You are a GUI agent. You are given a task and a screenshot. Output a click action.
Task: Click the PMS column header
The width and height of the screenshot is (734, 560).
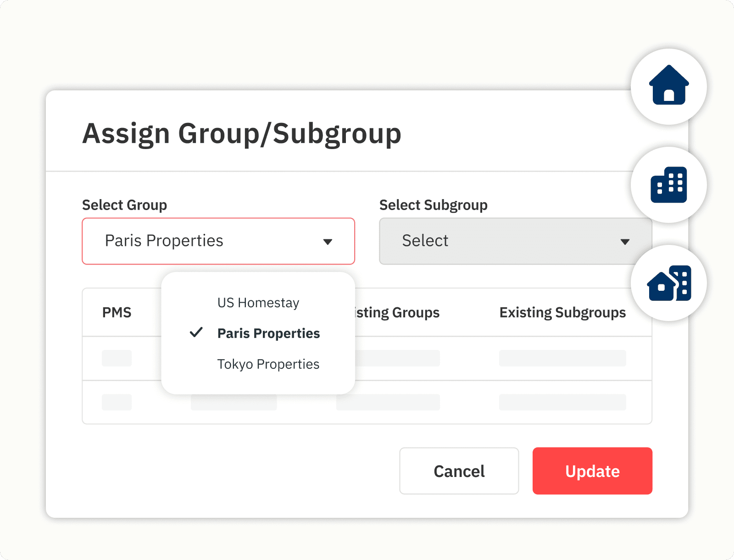117,313
